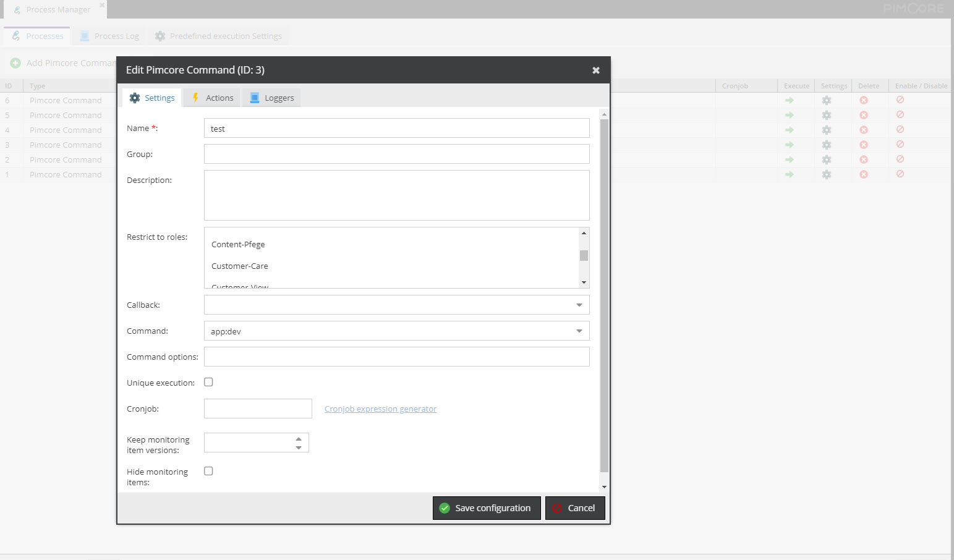Delete process row 5 with red X
The height and width of the screenshot is (560, 954).
point(864,115)
